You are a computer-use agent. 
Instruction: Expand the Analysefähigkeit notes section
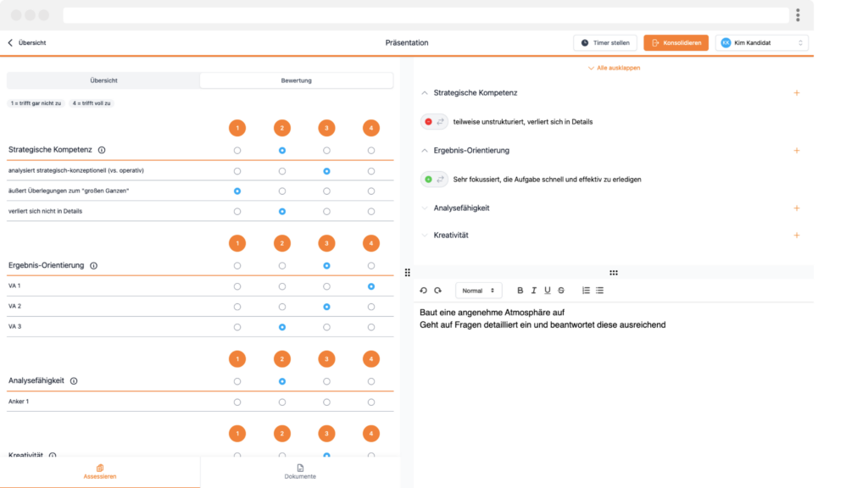pos(425,208)
